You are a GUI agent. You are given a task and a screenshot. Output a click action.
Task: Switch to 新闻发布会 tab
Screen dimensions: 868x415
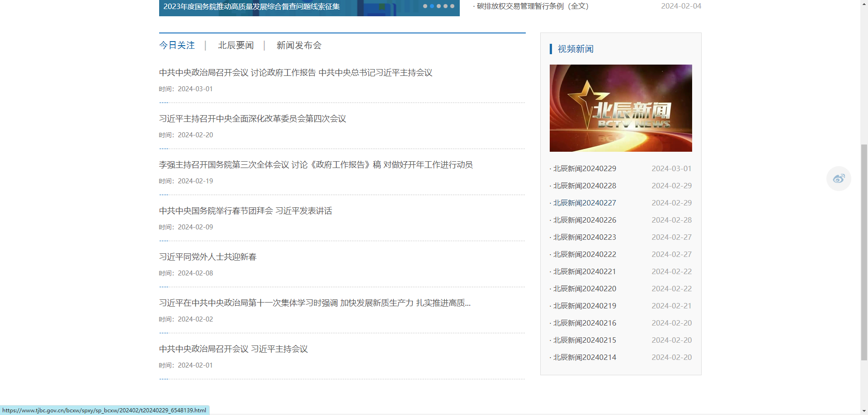[299, 45]
